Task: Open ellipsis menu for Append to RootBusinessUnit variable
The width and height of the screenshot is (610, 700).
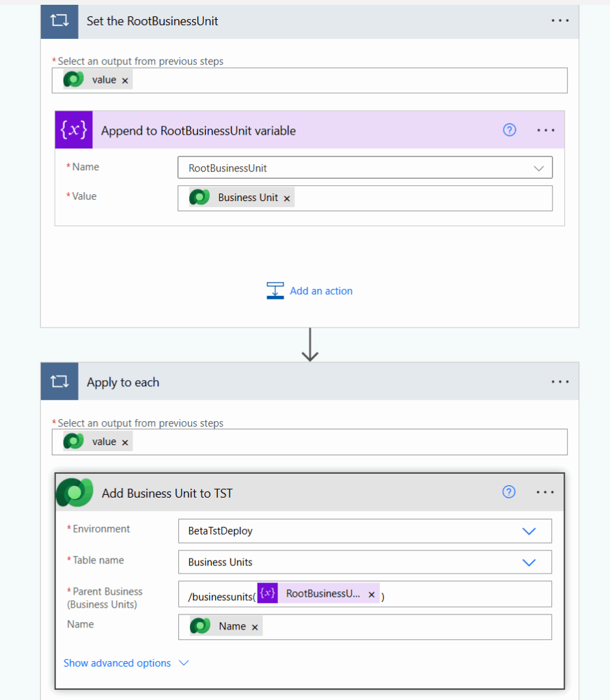Action: click(x=546, y=130)
